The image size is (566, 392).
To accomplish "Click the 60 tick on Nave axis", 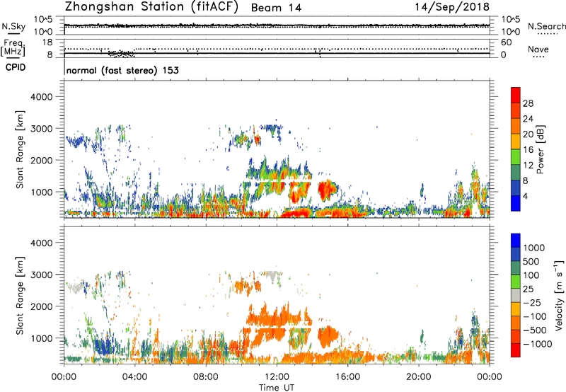I will [506, 42].
